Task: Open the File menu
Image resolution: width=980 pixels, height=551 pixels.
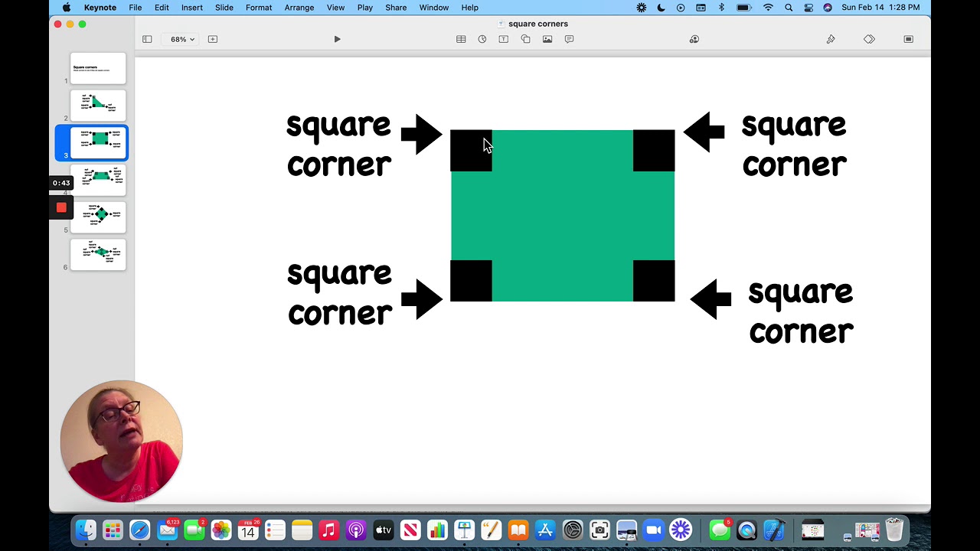Action: pos(136,8)
